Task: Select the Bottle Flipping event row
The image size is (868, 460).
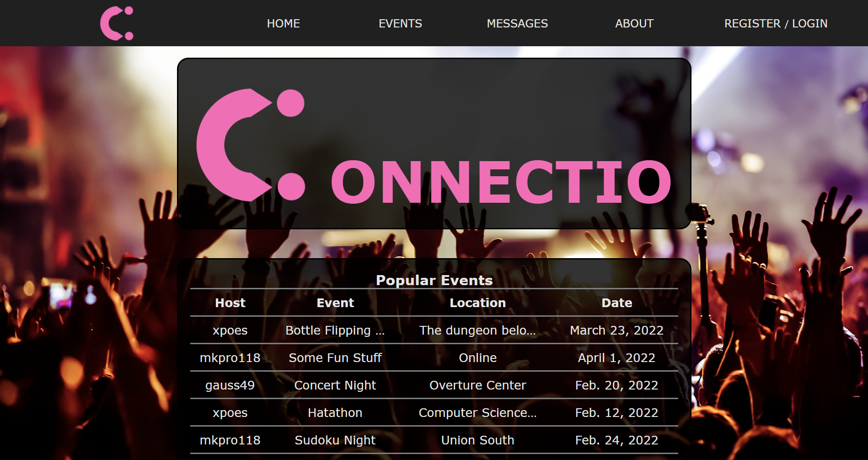Action: pos(335,330)
